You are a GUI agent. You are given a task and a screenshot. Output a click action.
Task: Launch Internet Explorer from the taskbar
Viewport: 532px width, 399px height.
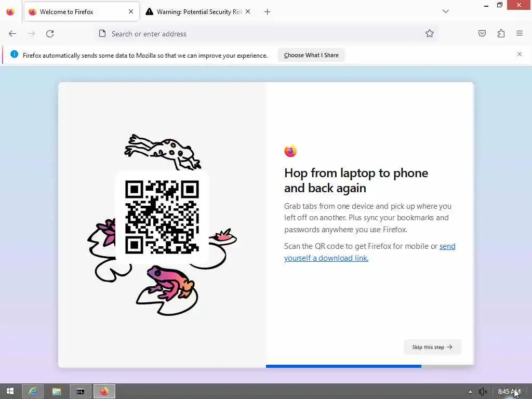click(33, 392)
